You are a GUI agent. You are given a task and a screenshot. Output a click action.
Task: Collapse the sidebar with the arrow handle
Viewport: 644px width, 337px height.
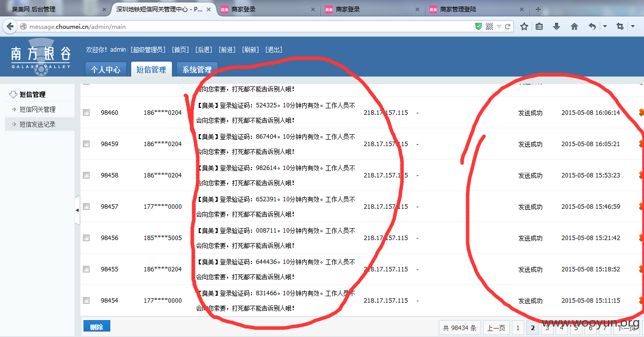pyautogui.click(x=77, y=210)
